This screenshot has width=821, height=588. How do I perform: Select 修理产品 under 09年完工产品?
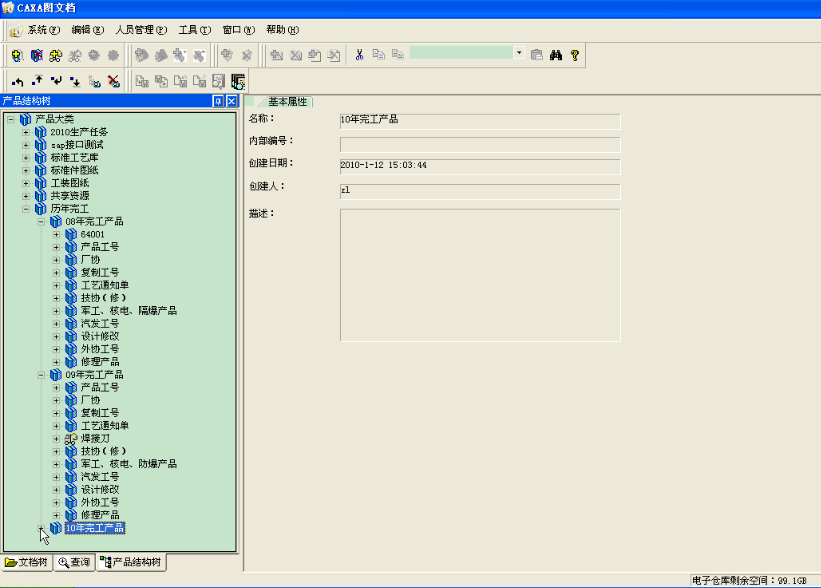[99, 515]
